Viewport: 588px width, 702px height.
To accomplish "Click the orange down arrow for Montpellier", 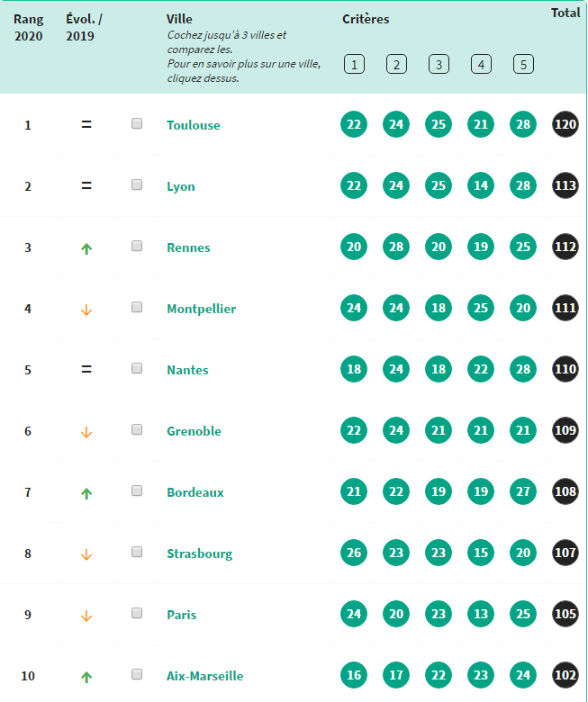I will point(86,310).
